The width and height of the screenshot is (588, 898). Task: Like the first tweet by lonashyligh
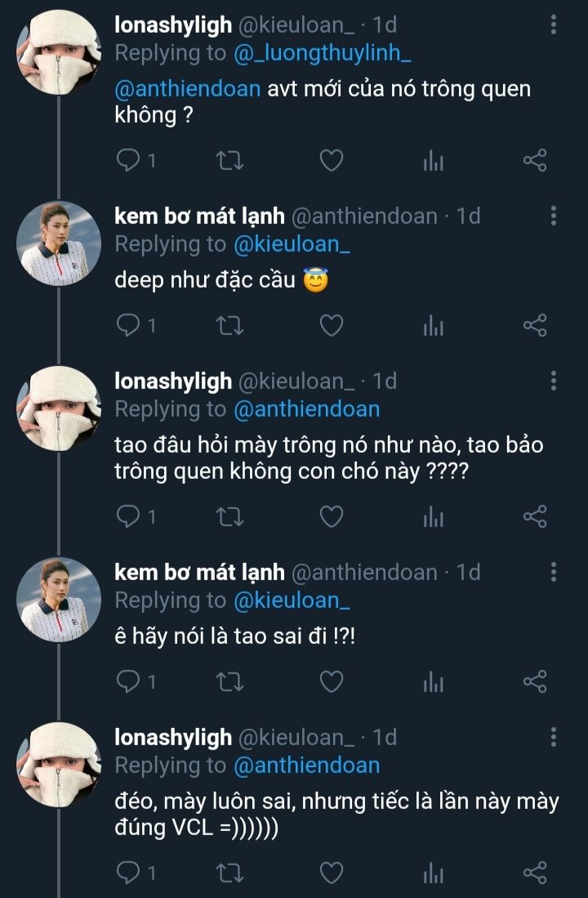(x=330, y=160)
